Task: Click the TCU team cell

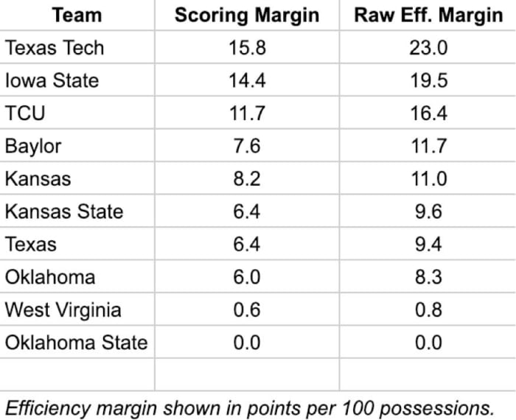Action: point(24,113)
